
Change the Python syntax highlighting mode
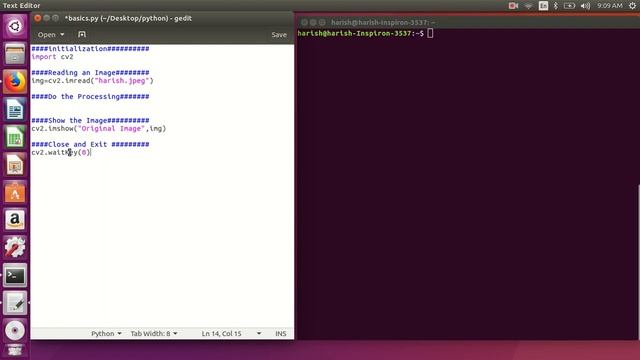106,333
